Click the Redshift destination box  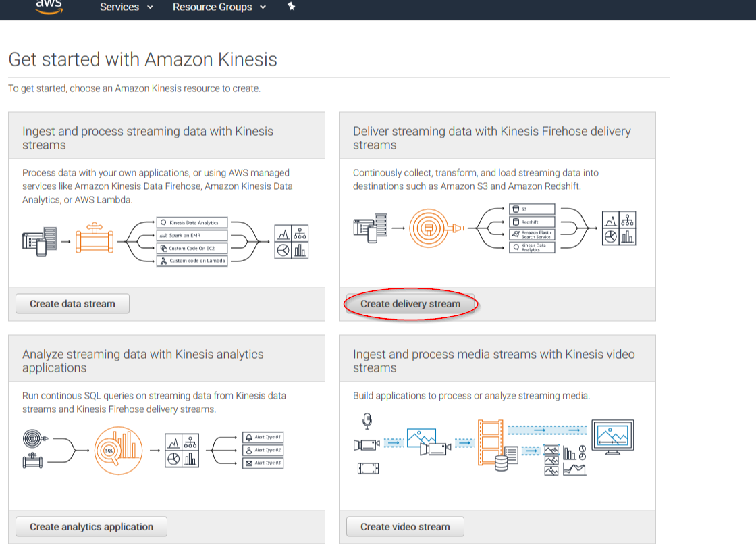(x=533, y=222)
